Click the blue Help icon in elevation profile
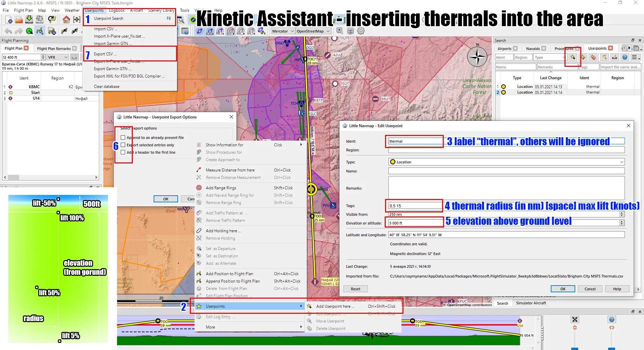The image size is (644, 350). click(612, 319)
